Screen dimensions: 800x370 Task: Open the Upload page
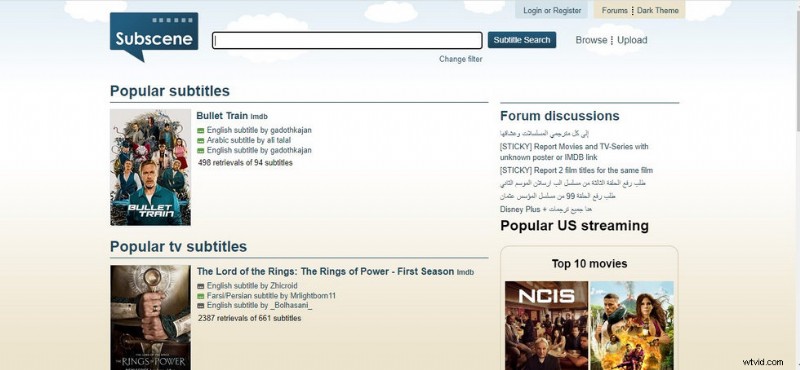point(632,40)
